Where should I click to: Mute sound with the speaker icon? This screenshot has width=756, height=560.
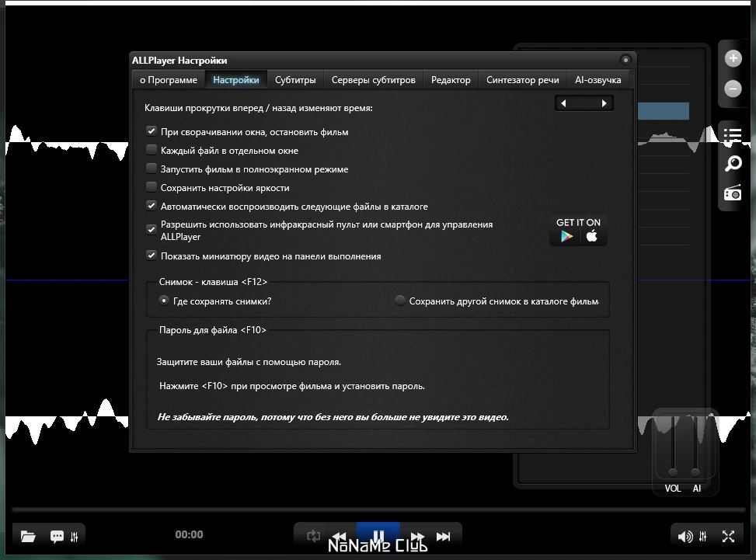click(685, 537)
